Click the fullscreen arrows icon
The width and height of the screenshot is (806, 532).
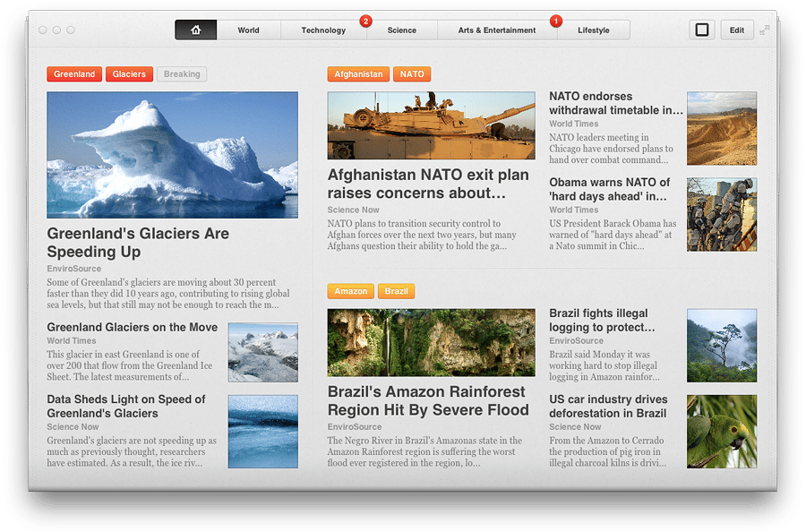click(765, 30)
